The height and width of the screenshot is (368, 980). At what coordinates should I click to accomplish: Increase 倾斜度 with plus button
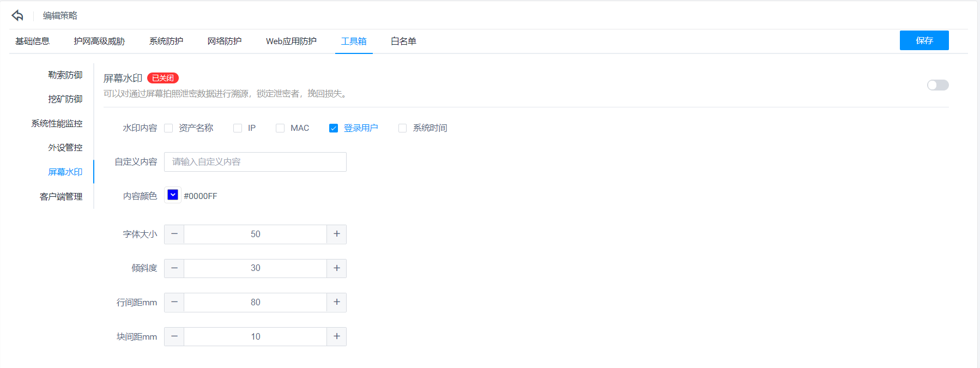coord(337,268)
